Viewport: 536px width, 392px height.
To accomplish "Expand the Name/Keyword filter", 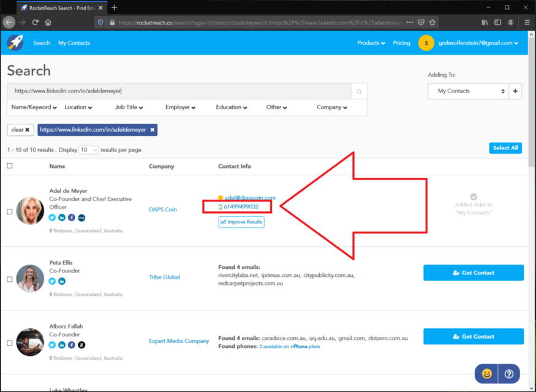I will click(x=34, y=107).
